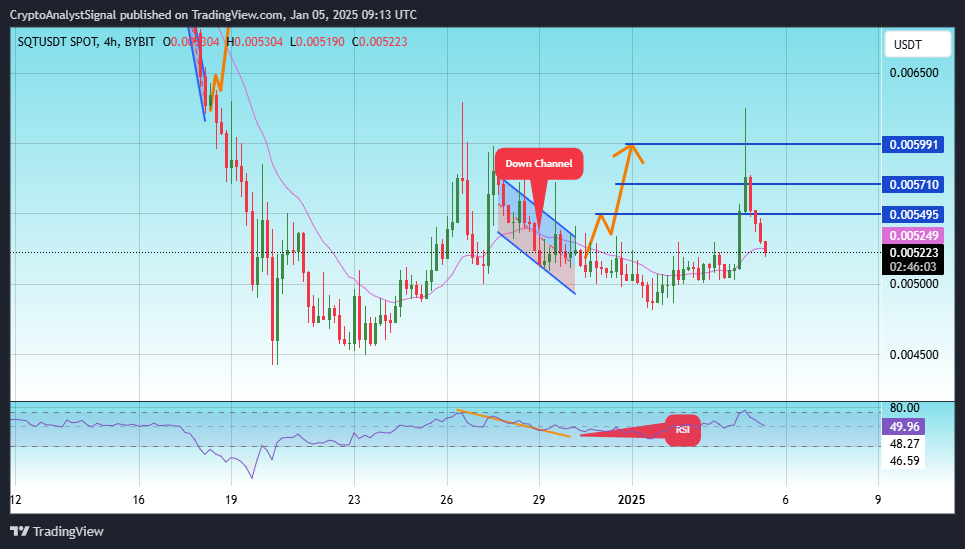Click the low price value L0.005190
This screenshot has width=965, height=549.
click(316, 42)
